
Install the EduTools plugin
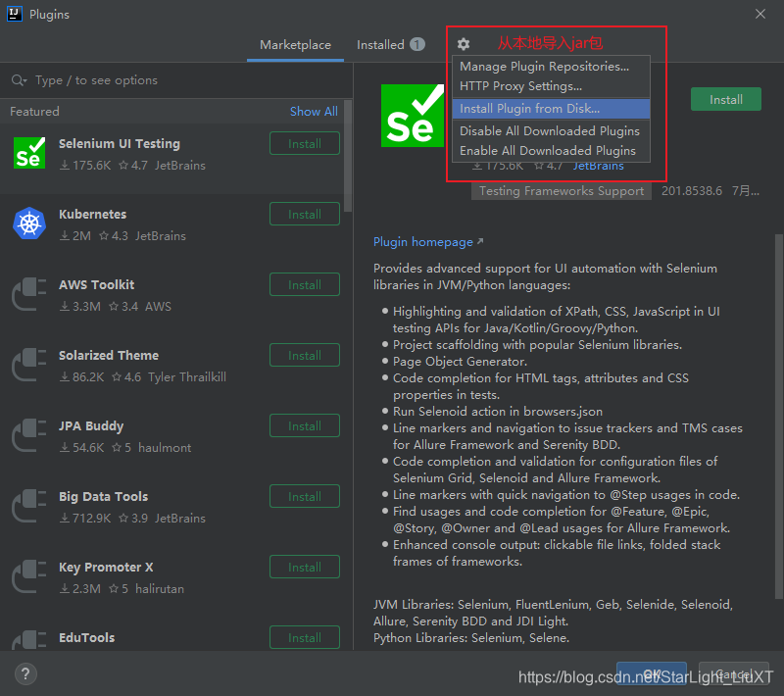[305, 637]
